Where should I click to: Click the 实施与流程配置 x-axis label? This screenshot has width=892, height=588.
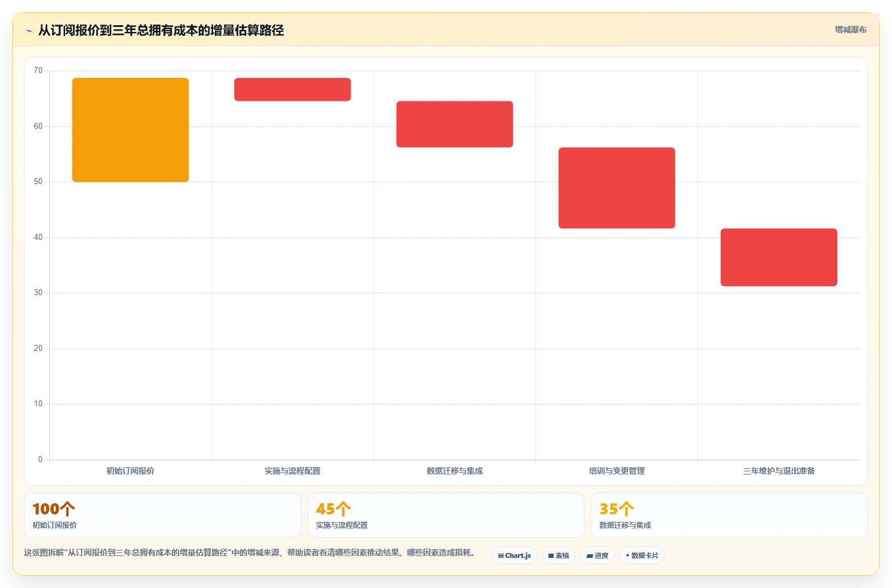(292, 471)
